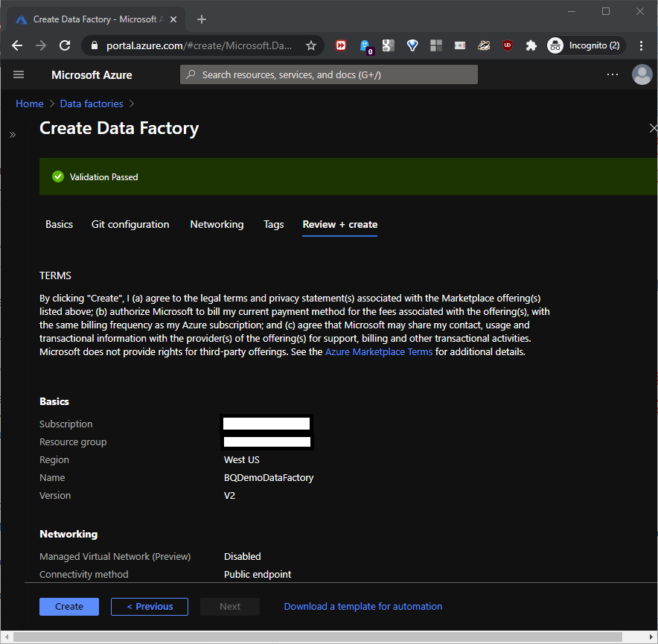Open the account avatar menu
658x644 pixels.
[642, 74]
